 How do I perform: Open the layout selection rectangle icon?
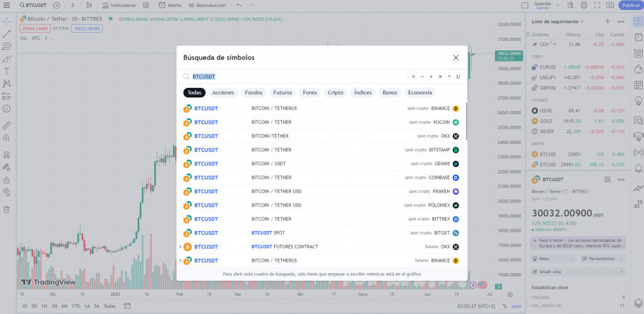525,5
